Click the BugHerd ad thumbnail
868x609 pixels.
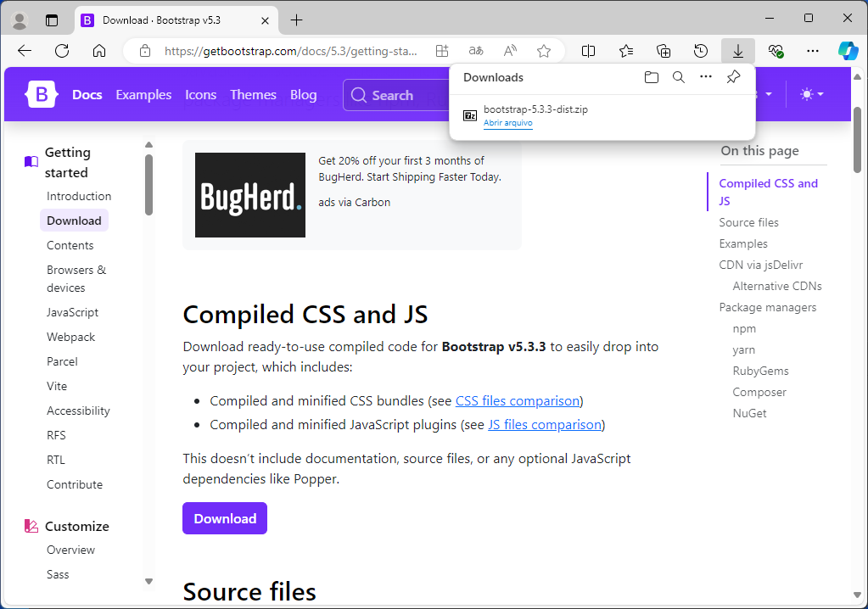[250, 195]
